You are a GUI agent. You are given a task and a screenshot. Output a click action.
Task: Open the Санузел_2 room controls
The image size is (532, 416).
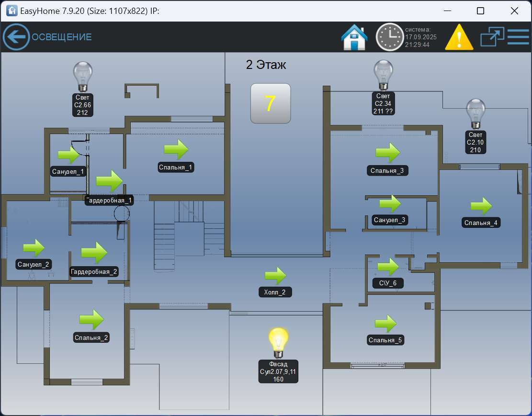click(x=34, y=247)
